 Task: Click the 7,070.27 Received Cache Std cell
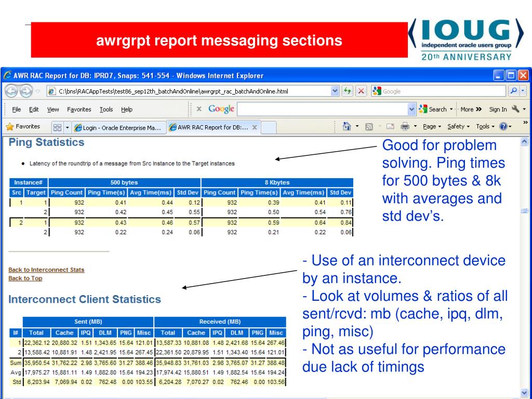[196, 382]
